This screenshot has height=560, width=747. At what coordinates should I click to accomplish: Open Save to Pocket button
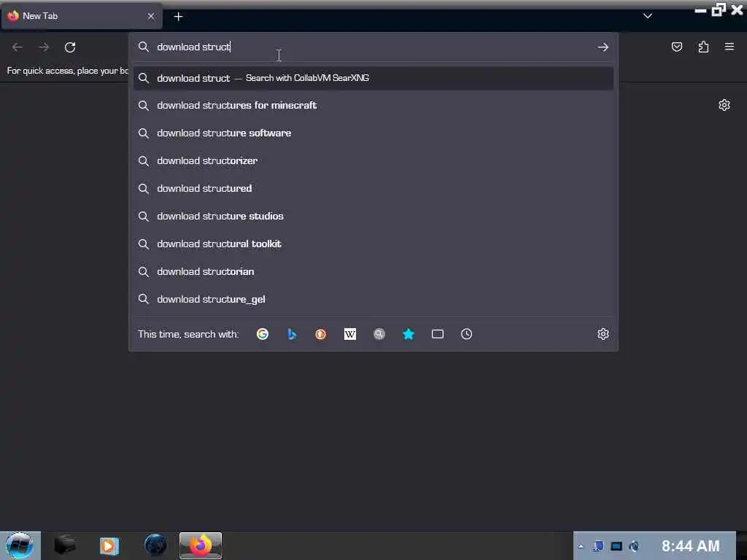676,47
